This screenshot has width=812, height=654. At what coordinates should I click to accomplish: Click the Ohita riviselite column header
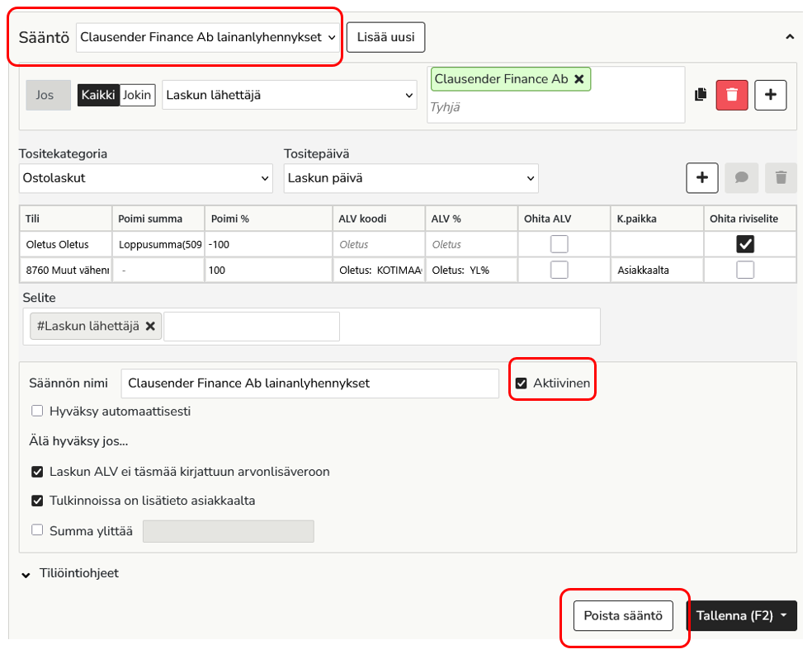pos(750,219)
